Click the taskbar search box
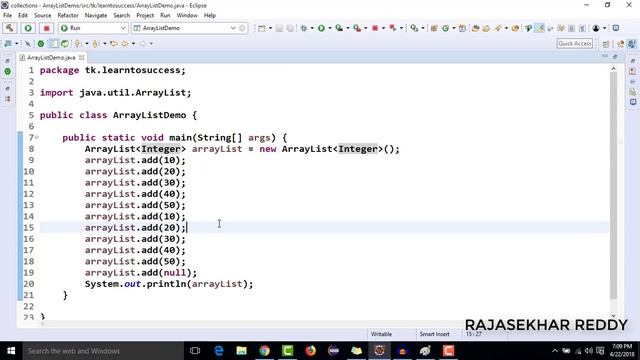 click(103, 351)
